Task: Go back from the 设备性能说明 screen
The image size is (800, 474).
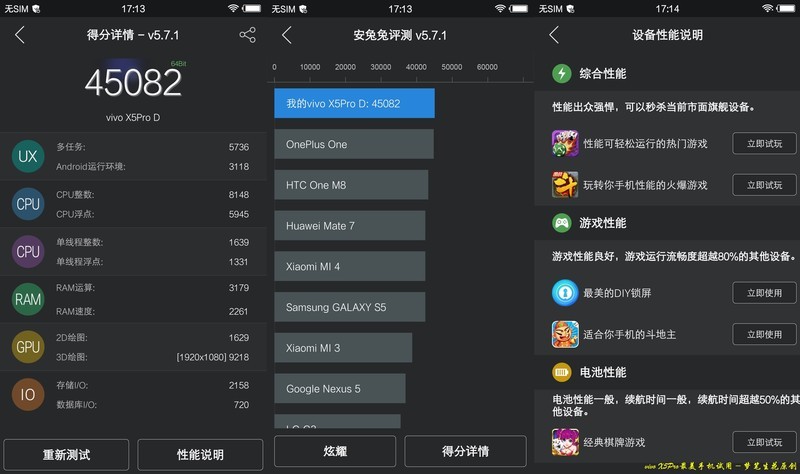Action: [554, 35]
